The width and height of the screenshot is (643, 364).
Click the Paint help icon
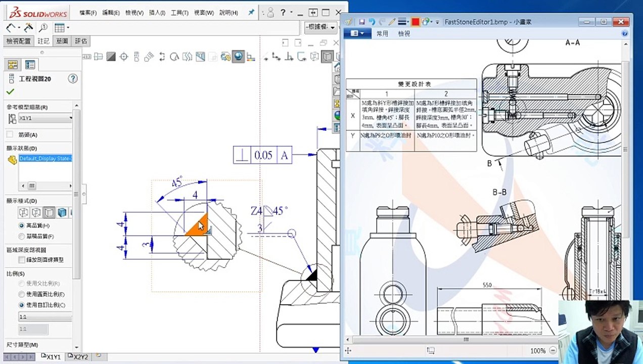coord(625,33)
